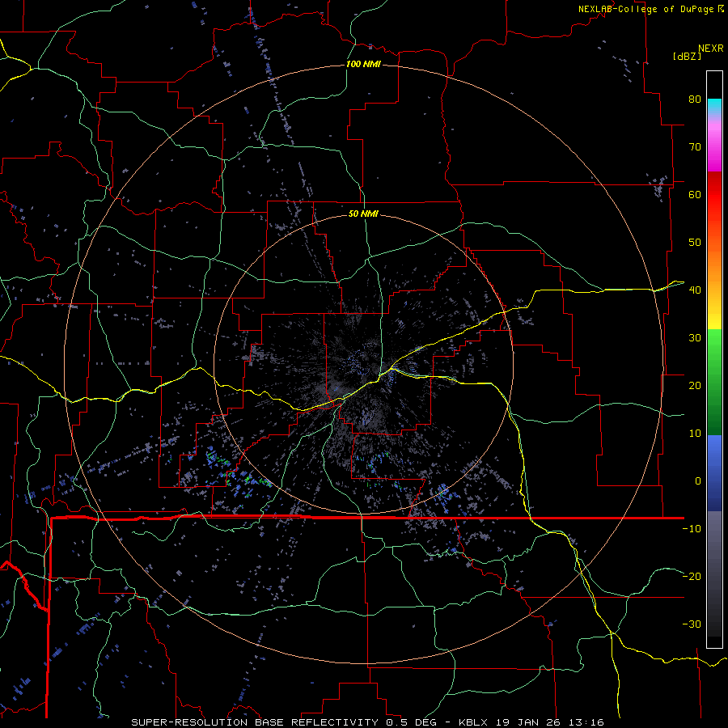Screen dimensions: 728x728
Task: Click the 20 value on dBZ scale
Action: (x=695, y=386)
